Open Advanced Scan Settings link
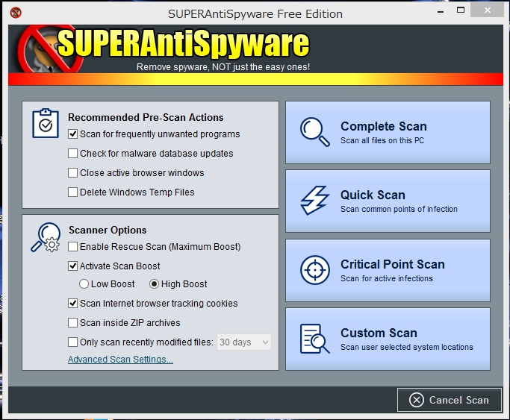The height and width of the screenshot is (420, 510). pyautogui.click(x=120, y=360)
